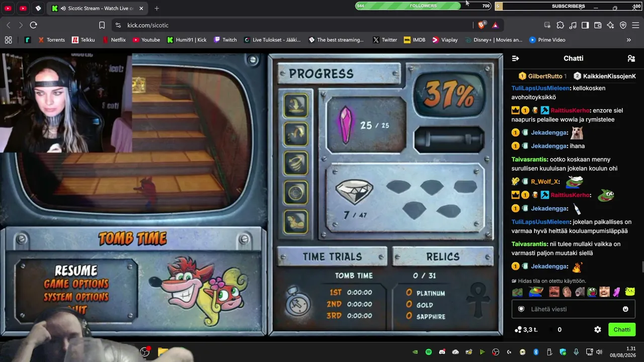Click username R_Wolf_X in chat
This screenshot has height=362, width=644.
544,182
